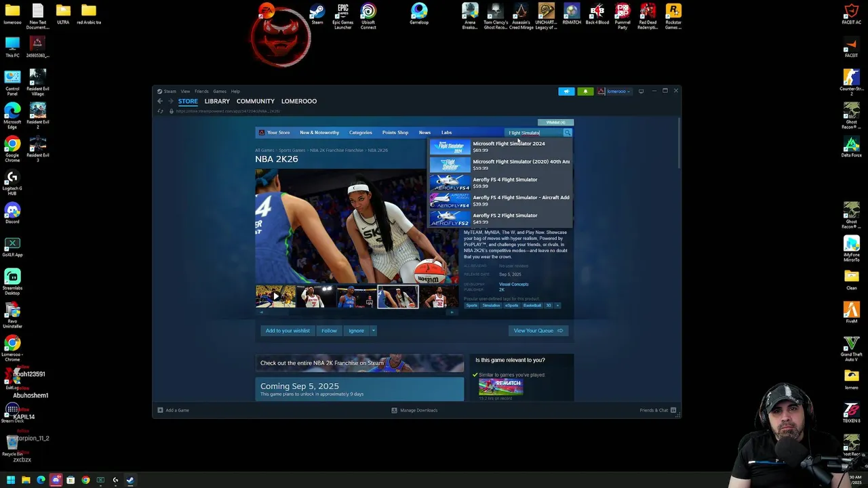This screenshot has width=868, height=488.
Task: Switch to the LIBRARY tab
Action: [217, 101]
